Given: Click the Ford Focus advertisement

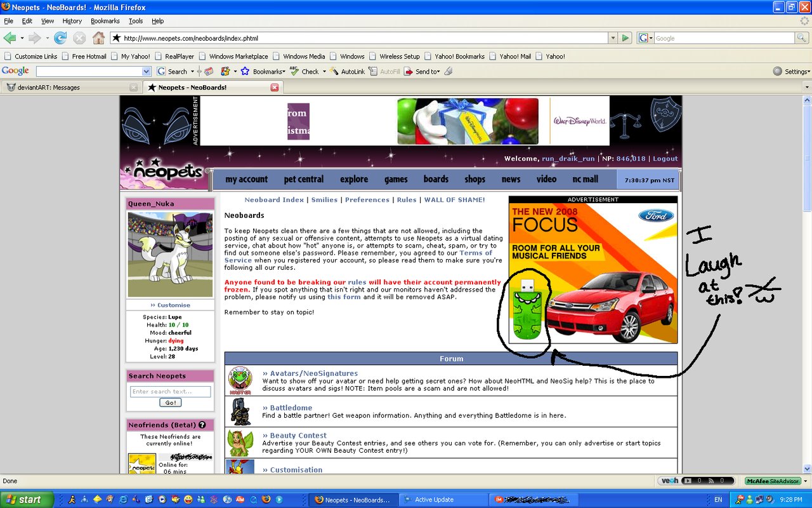Looking at the screenshot, I should (593, 273).
